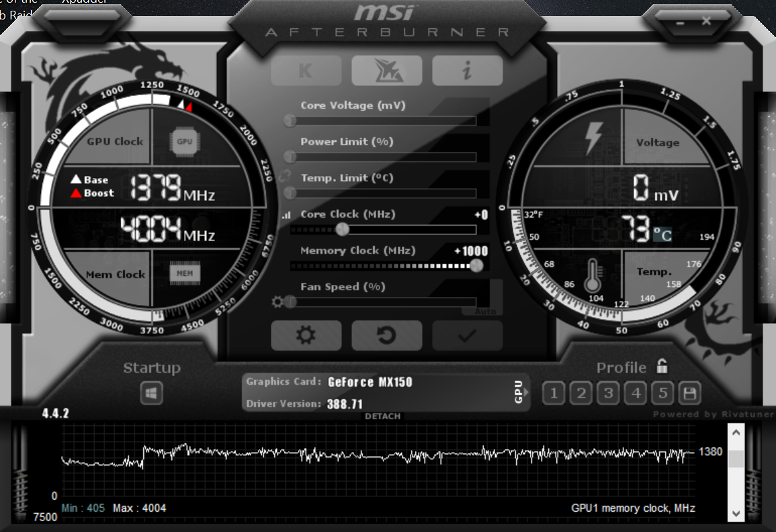Click the graph scrollbar thumb
Viewport: 776px width, 532px height.
736,459
